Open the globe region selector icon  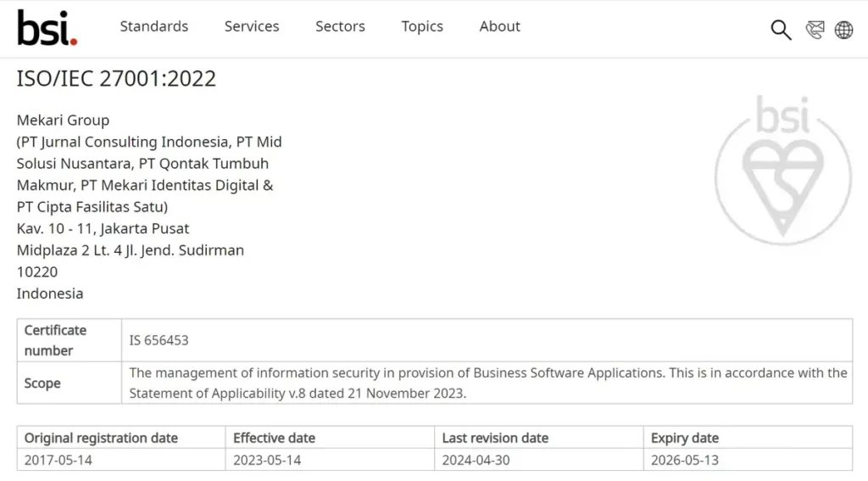click(x=843, y=30)
